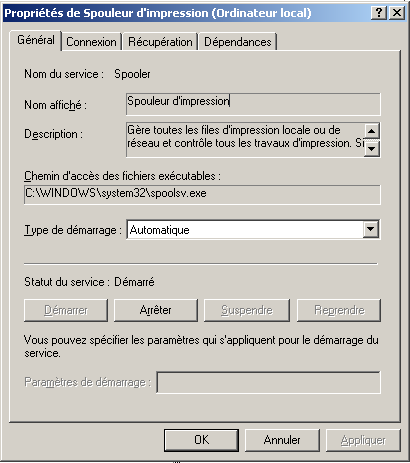Click the description scroll down arrow

[371, 148]
